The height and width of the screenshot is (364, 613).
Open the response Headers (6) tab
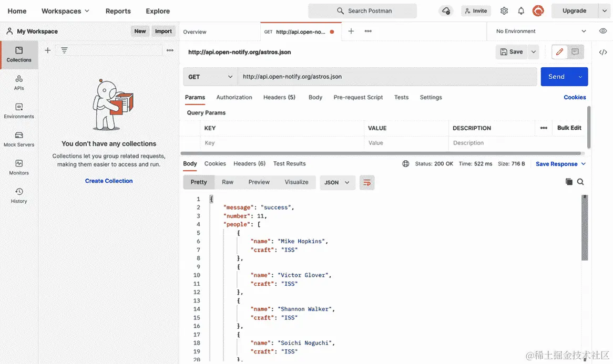(249, 164)
